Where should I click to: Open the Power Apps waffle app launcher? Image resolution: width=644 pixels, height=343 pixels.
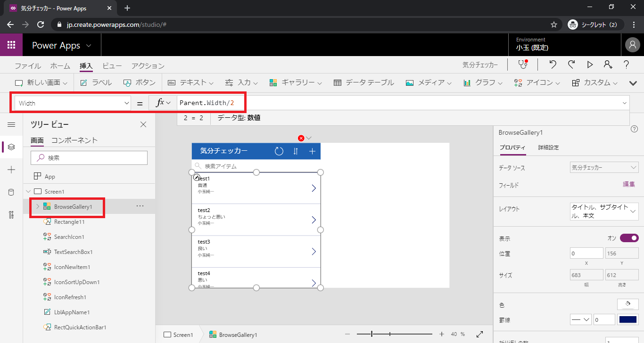[x=11, y=45]
